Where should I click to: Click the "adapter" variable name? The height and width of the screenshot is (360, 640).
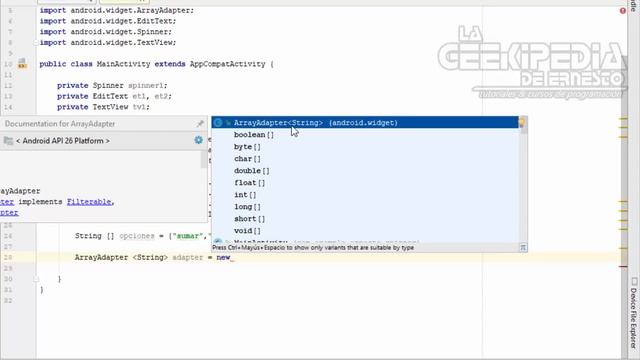click(188, 258)
